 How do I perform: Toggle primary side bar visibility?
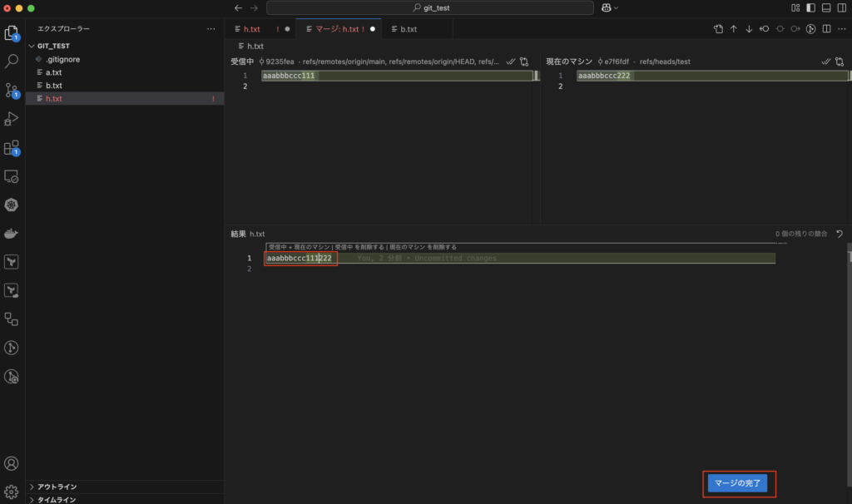[810, 7]
